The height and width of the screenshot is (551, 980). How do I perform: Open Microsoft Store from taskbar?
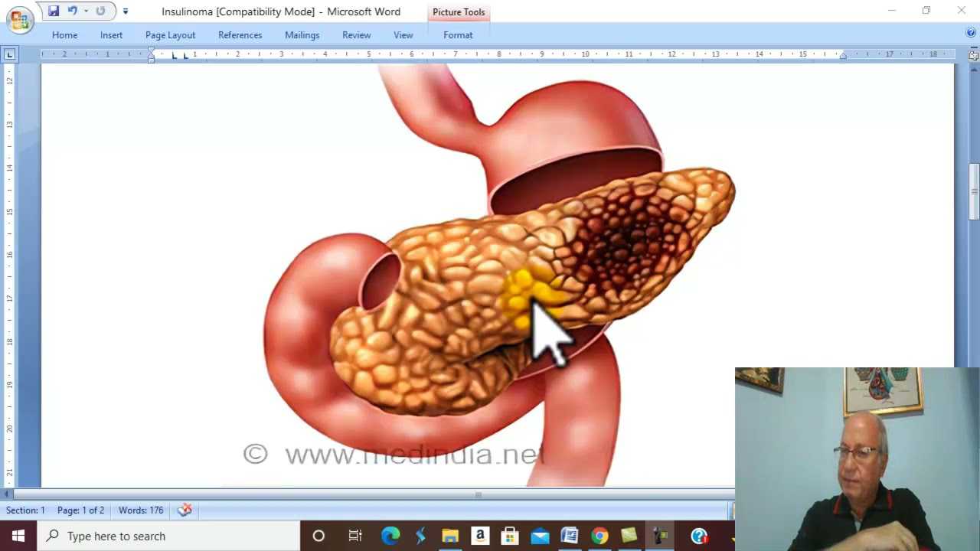510,536
